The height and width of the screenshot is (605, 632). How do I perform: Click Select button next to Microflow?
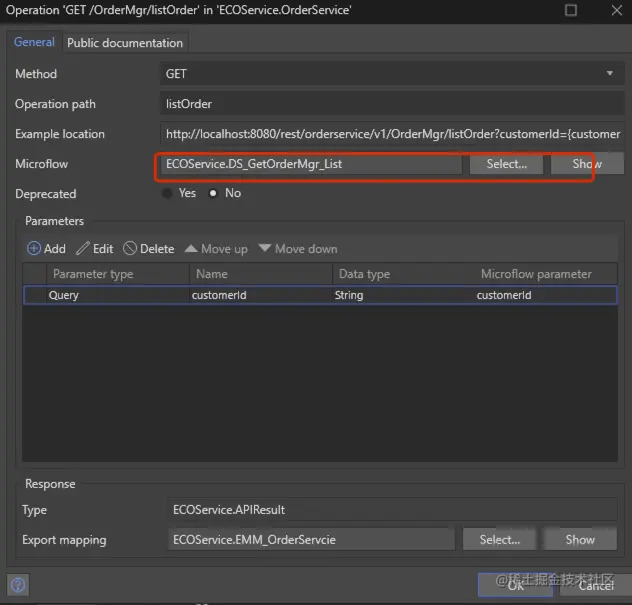pos(506,164)
